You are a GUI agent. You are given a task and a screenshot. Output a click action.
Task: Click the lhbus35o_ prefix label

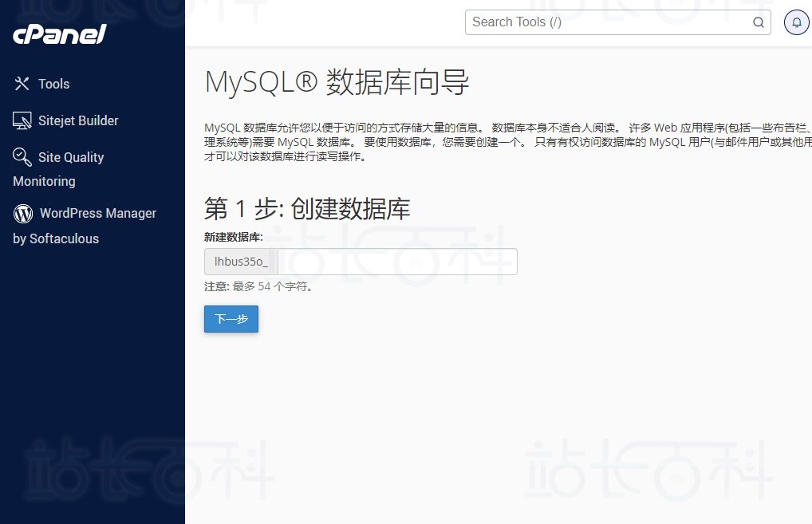coord(242,262)
